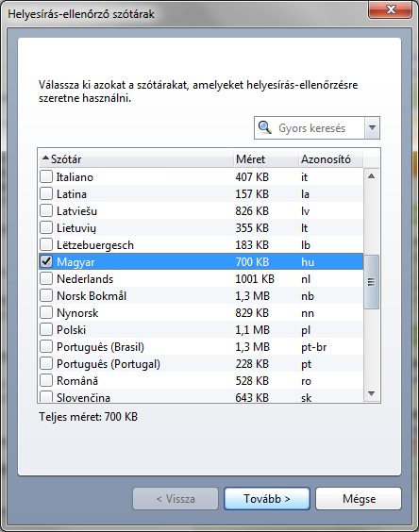Check the Polski dictionary checkbox

point(46,329)
